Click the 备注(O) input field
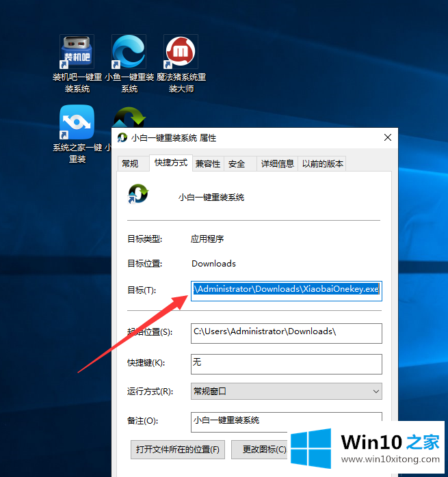Image resolution: width=448 pixels, height=477 pixels. (287, 422)
